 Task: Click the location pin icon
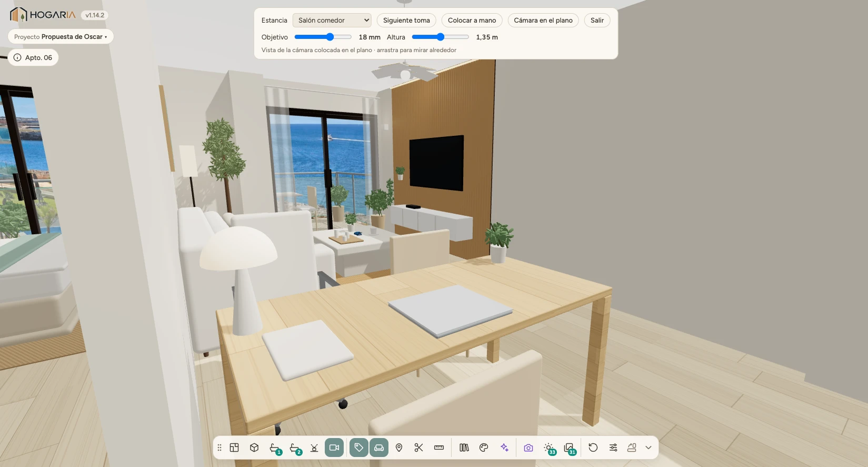399,448
